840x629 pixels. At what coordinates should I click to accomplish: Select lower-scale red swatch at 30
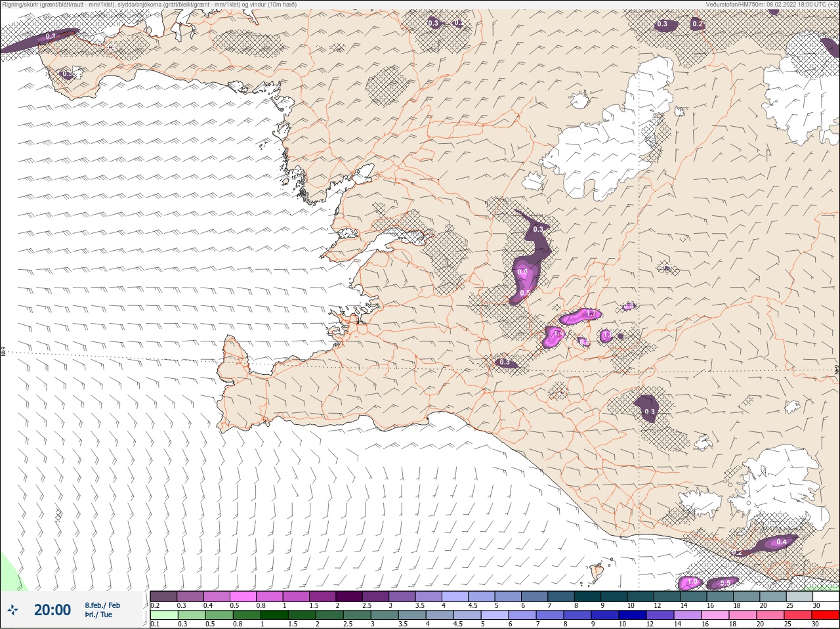[826, 615]
